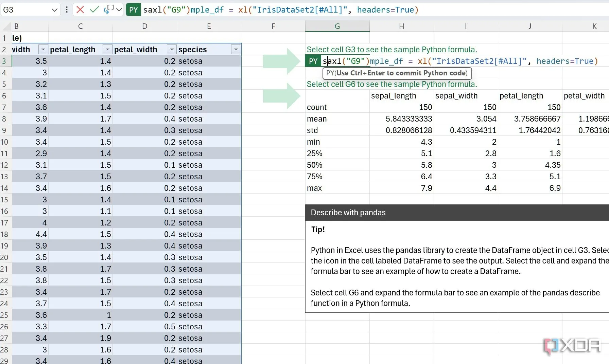Open the species column filter dropdown
The width and height of the screenshot is (609, 364).
(x=236, y=50)
